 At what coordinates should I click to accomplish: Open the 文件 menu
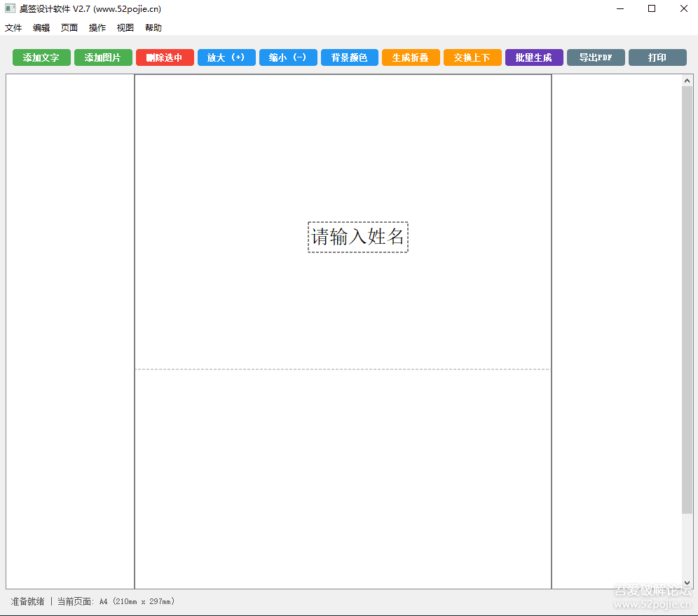coord(13,28)
